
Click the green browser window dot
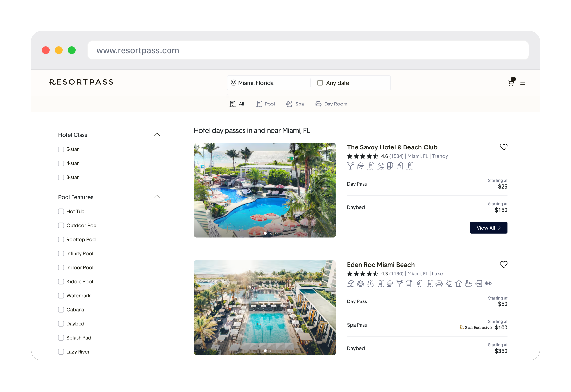[72, 50]
